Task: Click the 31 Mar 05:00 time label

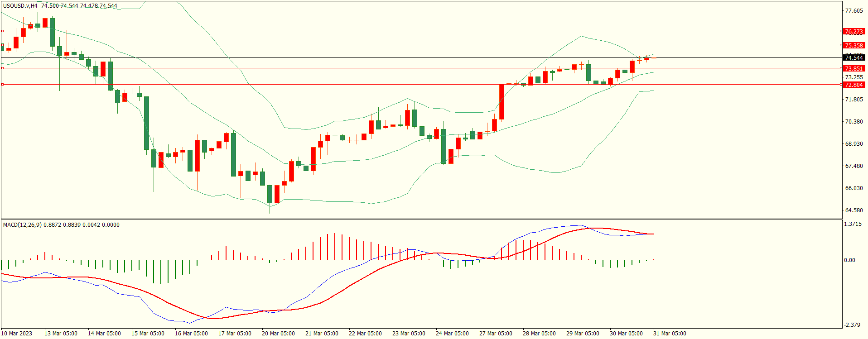Action: click(x=670, y=334)
